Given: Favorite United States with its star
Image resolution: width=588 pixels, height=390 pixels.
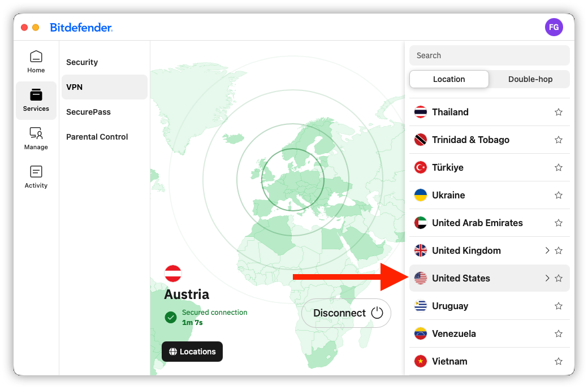Looking at the screenshot, I should coord(559,278).
